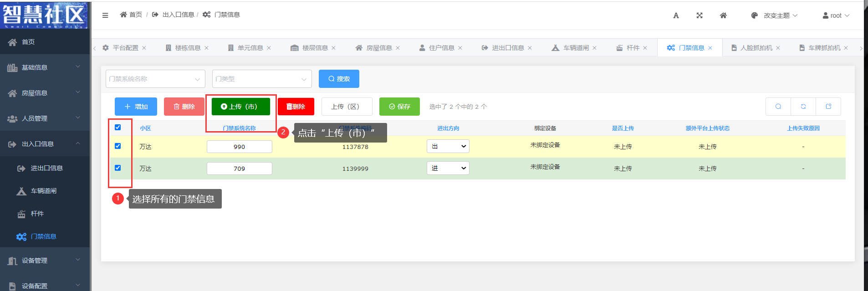
Task: Open the 改变主题 theme picker
Action: [x=775, y=15]
